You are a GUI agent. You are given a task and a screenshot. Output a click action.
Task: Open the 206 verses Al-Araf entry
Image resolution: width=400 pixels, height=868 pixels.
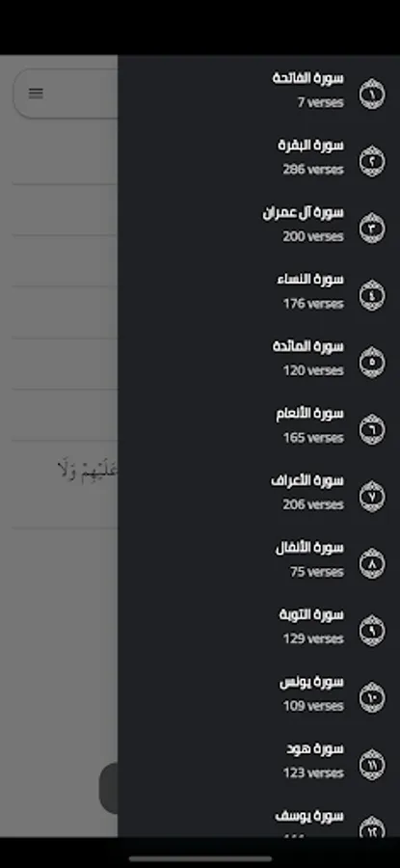[259, 492]
